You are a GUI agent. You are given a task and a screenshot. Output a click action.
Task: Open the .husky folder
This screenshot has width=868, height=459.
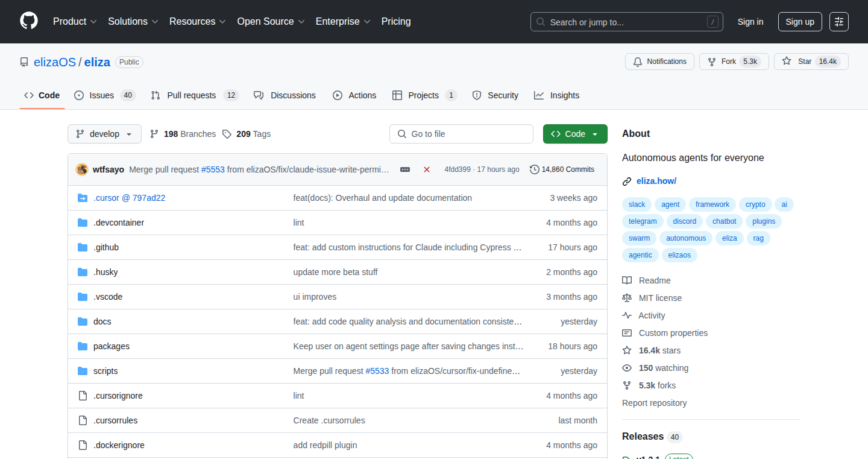(105, 272)
